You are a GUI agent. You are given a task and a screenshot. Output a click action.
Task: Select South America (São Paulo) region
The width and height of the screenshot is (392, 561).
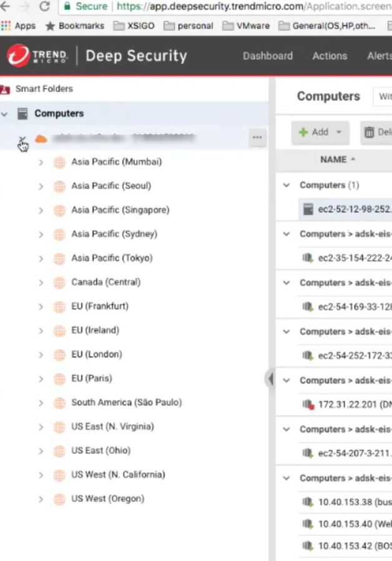[x=126, y=402]
